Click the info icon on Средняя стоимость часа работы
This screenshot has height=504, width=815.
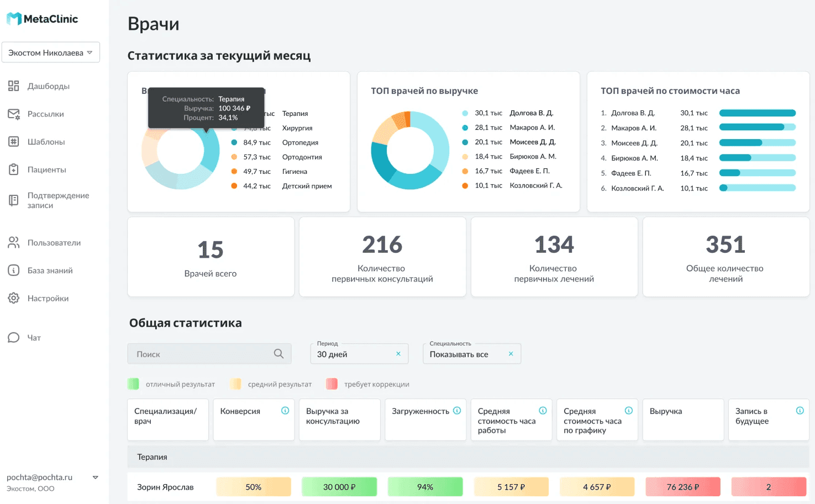coord(542,410)
